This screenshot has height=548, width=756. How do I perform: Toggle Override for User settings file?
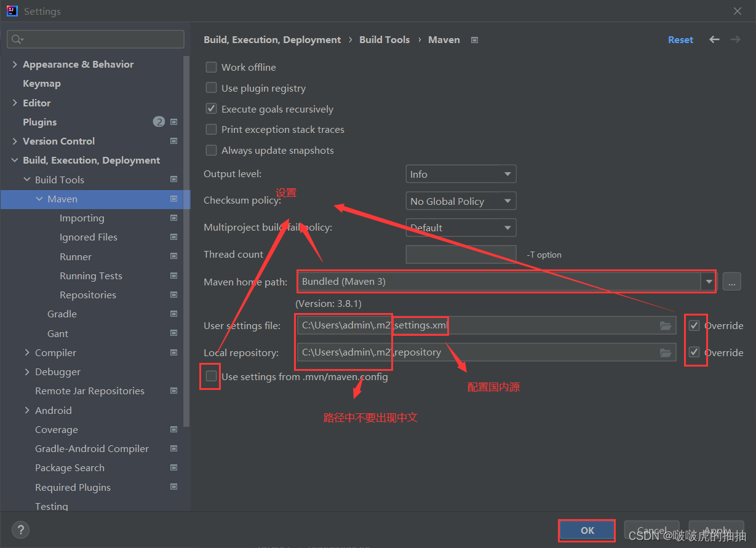(694, 325)
